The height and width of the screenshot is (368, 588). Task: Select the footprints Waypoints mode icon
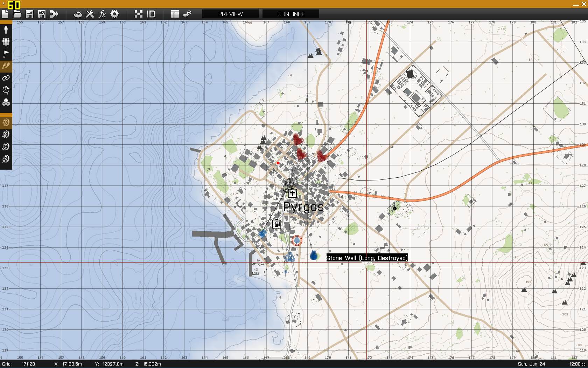pos(6,66)
